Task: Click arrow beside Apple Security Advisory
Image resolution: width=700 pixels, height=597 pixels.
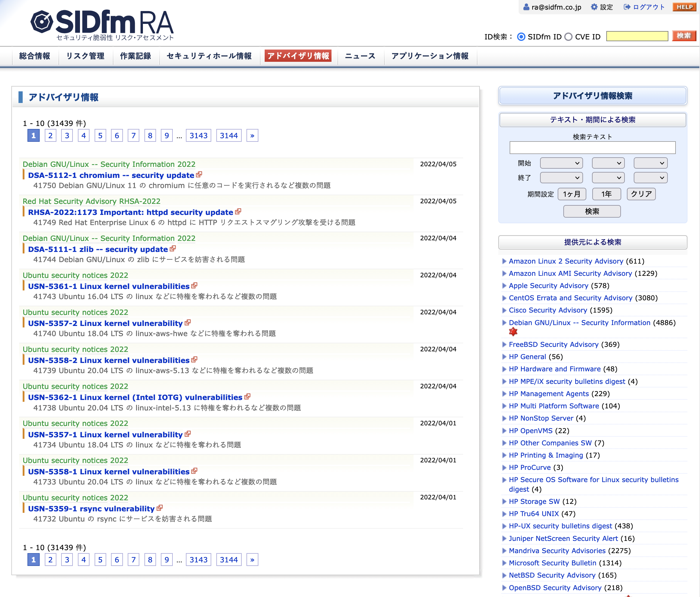Action: click(504, 286)
